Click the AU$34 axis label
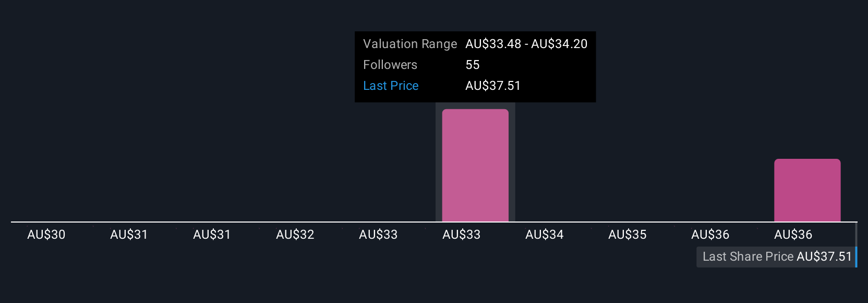The height and width of the screenshot is (303, 868). coord(545,235)
